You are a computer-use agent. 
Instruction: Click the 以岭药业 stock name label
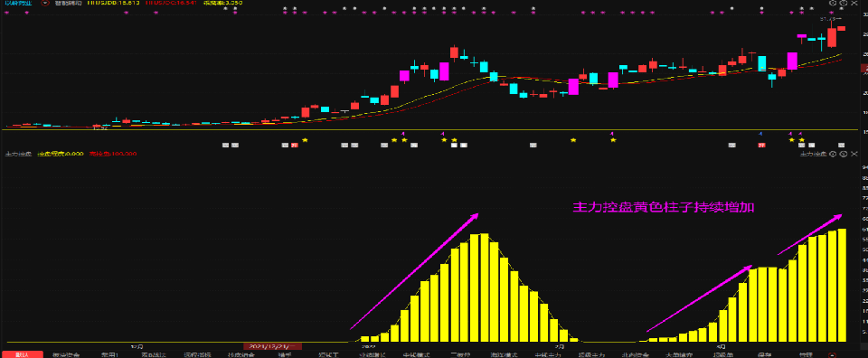[17, 3]
